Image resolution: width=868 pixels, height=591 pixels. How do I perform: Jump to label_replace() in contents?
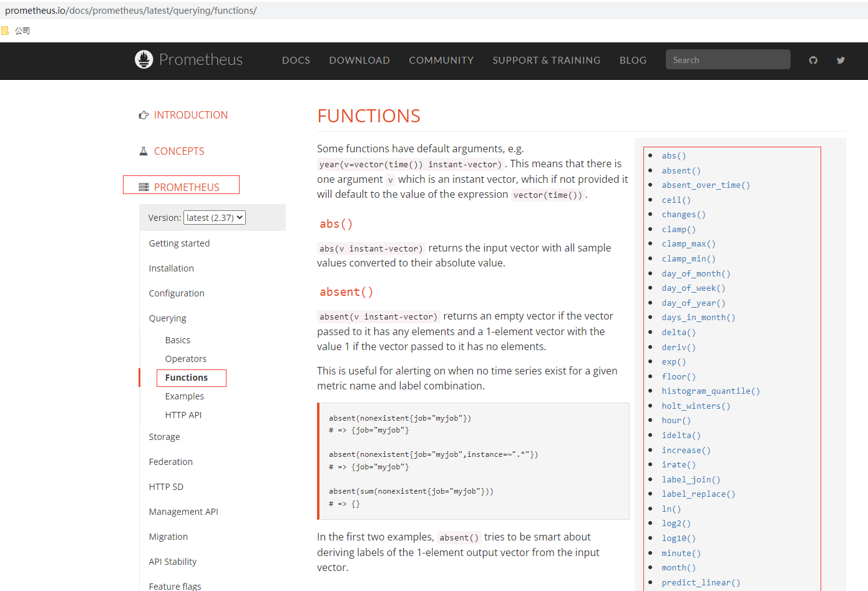point(699,494)
